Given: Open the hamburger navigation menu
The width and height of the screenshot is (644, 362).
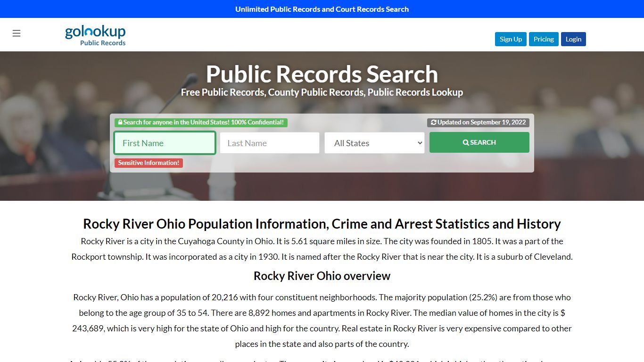Looking at the screenshot, I should coord(17,33).
